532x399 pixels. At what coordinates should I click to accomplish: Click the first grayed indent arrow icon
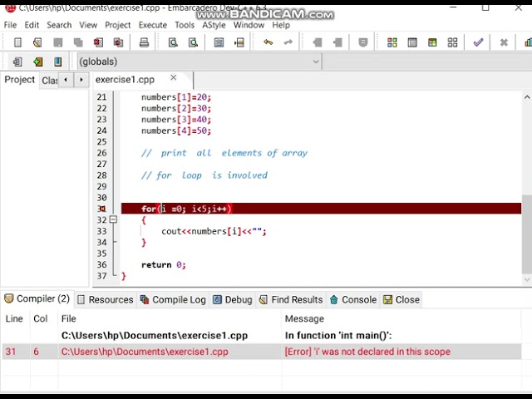(318, 42)
